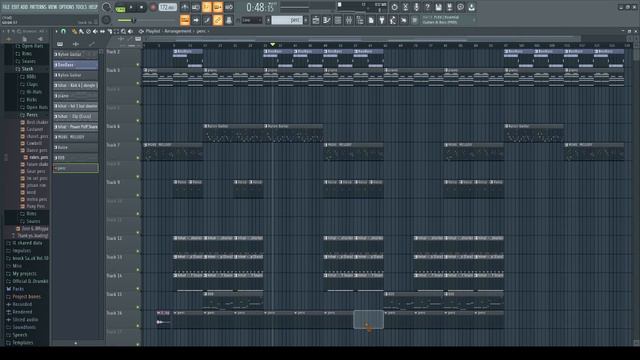Select the mute tool in playlist

pyautogui.click(x=95, y=31)
